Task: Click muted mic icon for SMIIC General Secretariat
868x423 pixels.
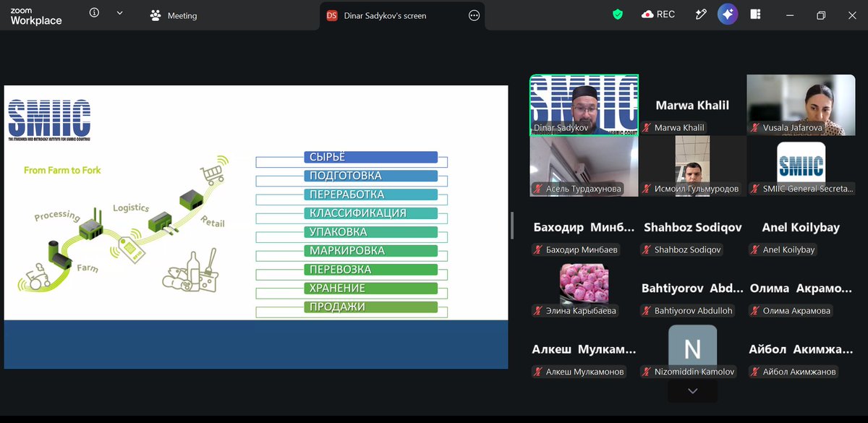Action: (x=755, y=189)
